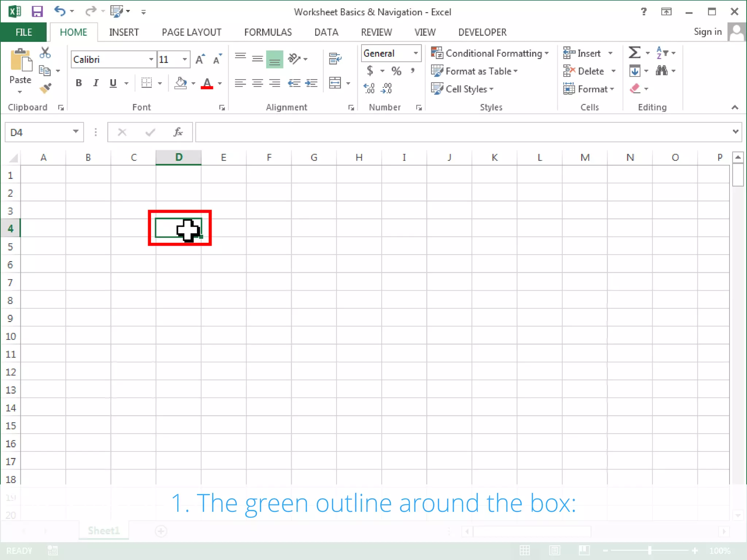
Task: Open the General number format dropdown
Action: [x=415, y=53]
